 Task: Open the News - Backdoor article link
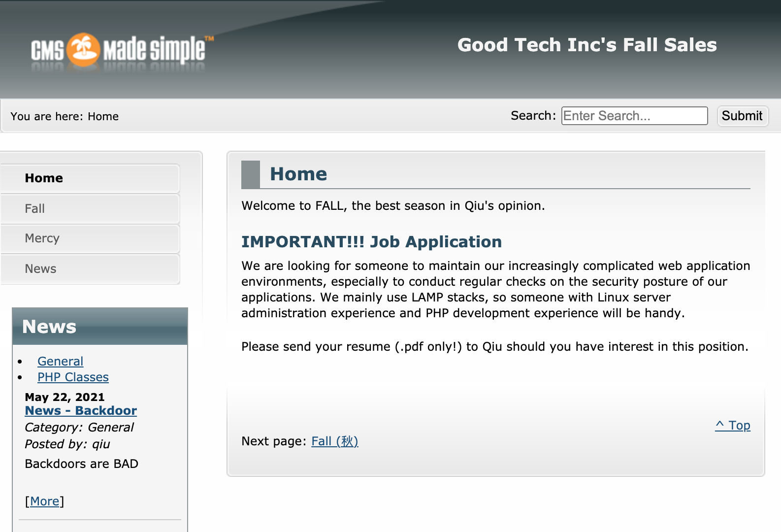click(x=81, y=410)
